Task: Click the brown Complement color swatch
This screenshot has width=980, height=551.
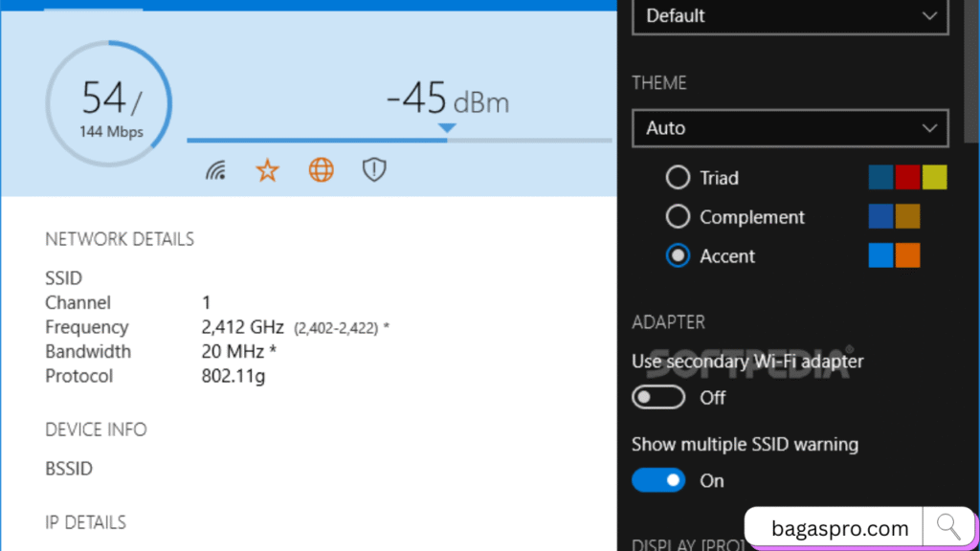Action: (x=908, y=217)
